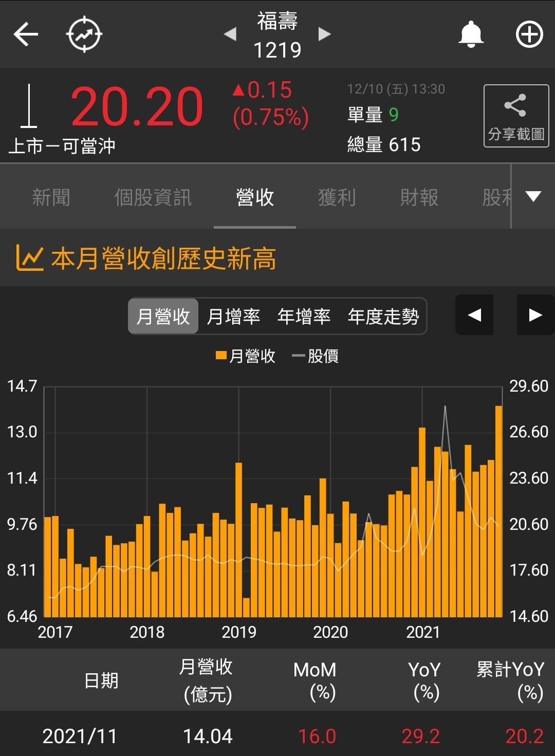Image resolution: width=555 pixels, height=756 pixels.
Task: Tap the 本月營收創歷史新高 headline
Action: coord(163,258)
